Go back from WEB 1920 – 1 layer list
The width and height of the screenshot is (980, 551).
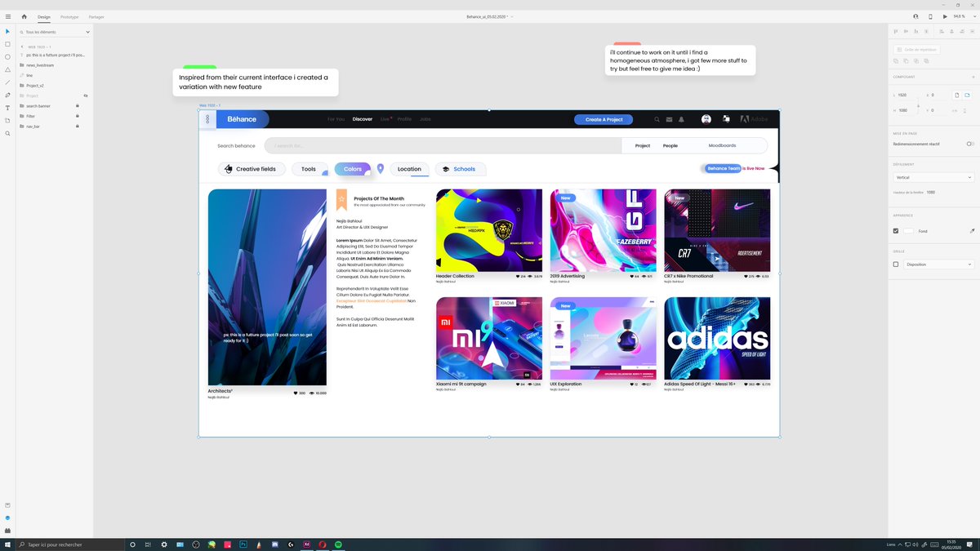coord(22,47)
